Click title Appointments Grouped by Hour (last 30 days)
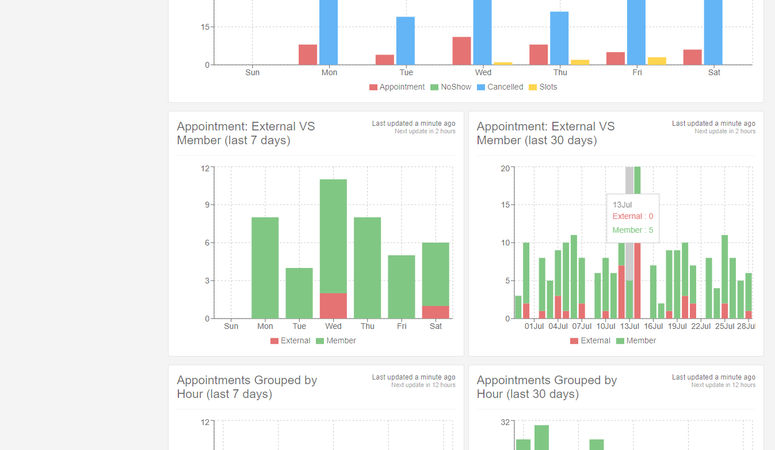 tap(547, 387)
